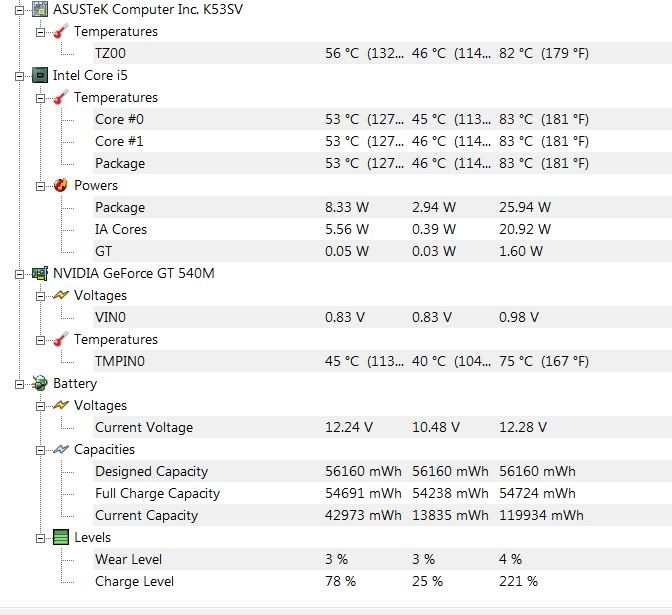Click the Battery icon
This screenshot has height=615, width=672.
[40, 383]
